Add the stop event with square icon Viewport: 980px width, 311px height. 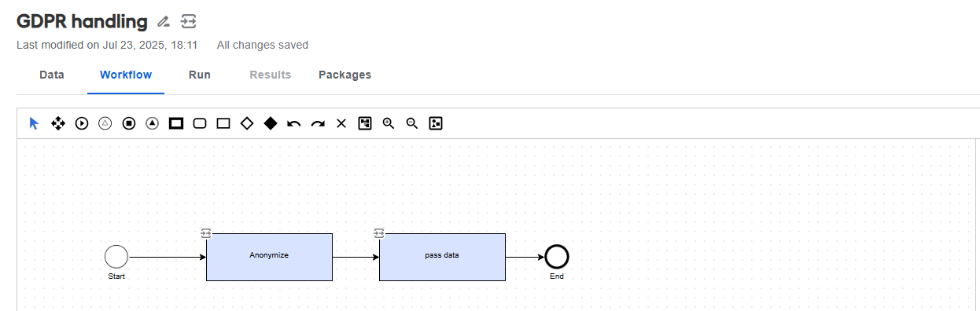129,123
